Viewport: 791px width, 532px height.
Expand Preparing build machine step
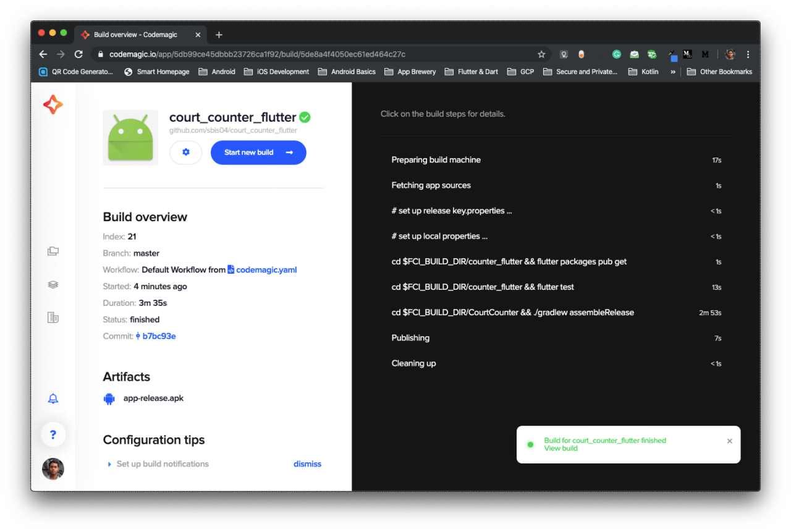(556, 160)
